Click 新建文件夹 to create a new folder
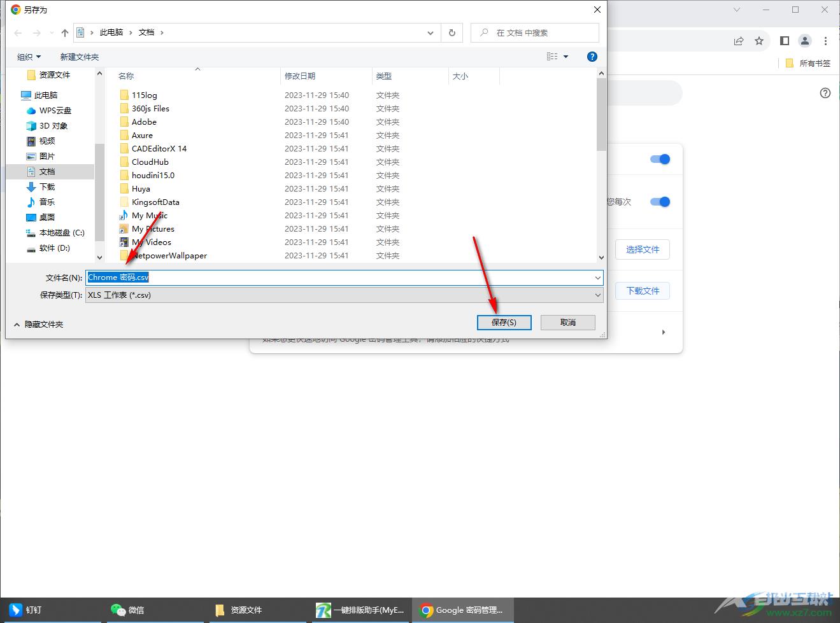Viewport: 840px width, 623px height. 80,57
